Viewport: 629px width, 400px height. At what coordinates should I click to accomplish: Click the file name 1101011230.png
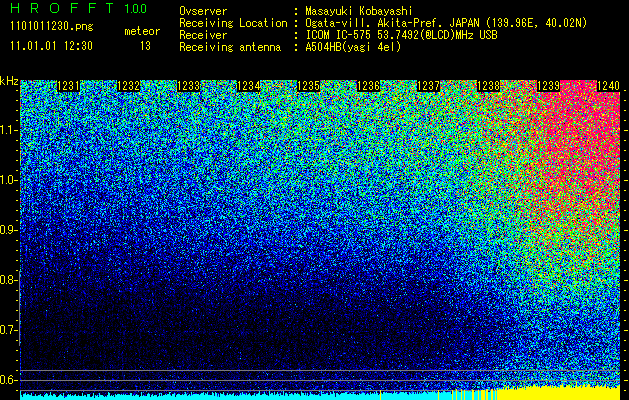pyautogui.click(x=52, y=27)
